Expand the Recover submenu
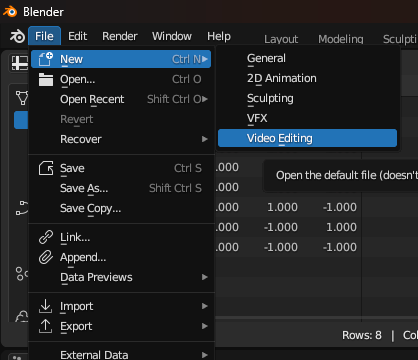This screenshot has height=360, width=418. [x=121, y=139]
